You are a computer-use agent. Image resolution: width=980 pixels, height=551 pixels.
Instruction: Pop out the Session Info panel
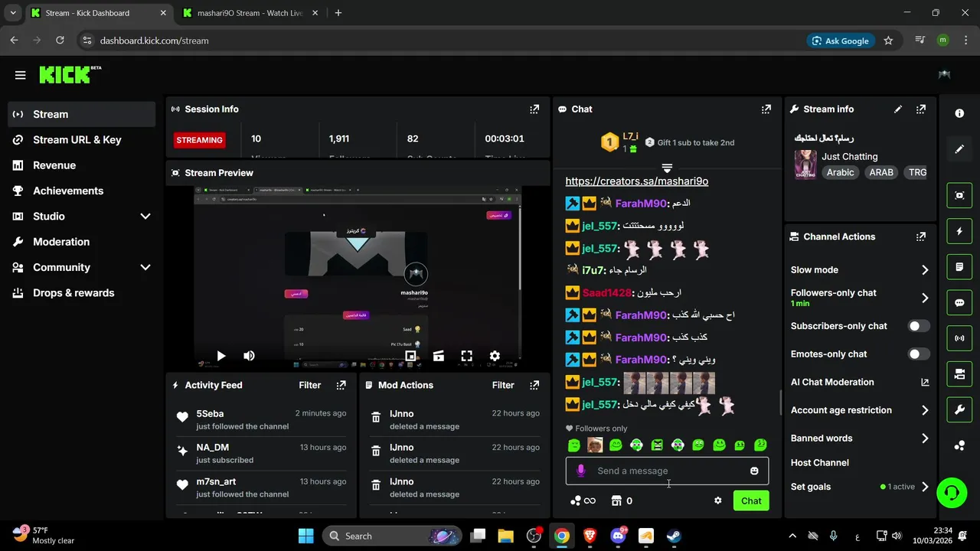coord(534,109)
